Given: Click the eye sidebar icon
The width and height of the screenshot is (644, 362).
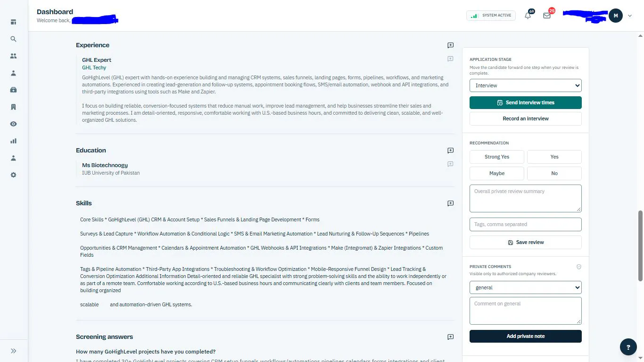Looking at the screenshot, I should (x=13, y=124).
